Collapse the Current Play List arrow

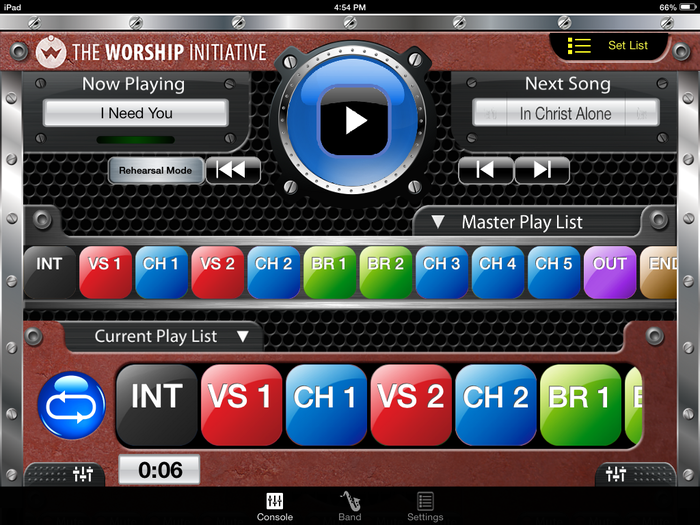(242, 336)
